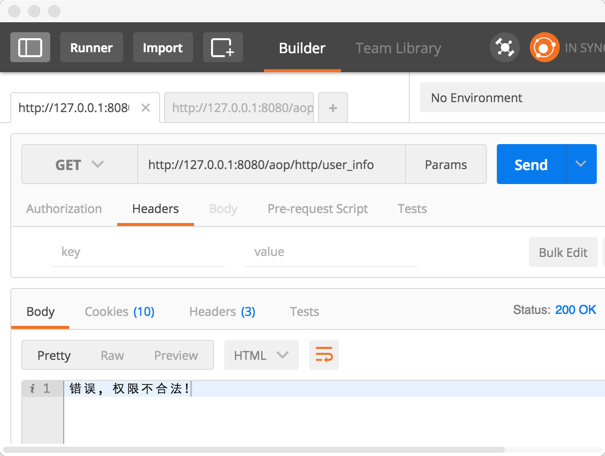The width and height of the screenshot is (605, 456).
Task: Click the orange sync status icon
Action: pyautogui.click(x=544, y=47)
